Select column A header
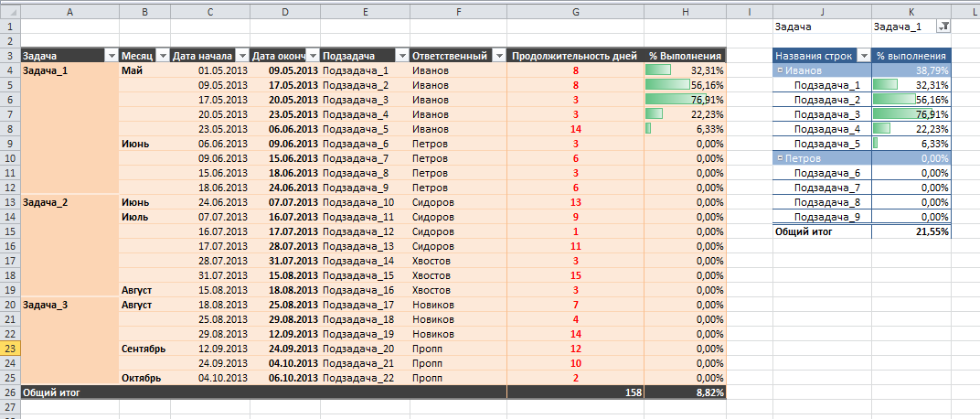Screen dimensions: 980x419 coord(70,12)
